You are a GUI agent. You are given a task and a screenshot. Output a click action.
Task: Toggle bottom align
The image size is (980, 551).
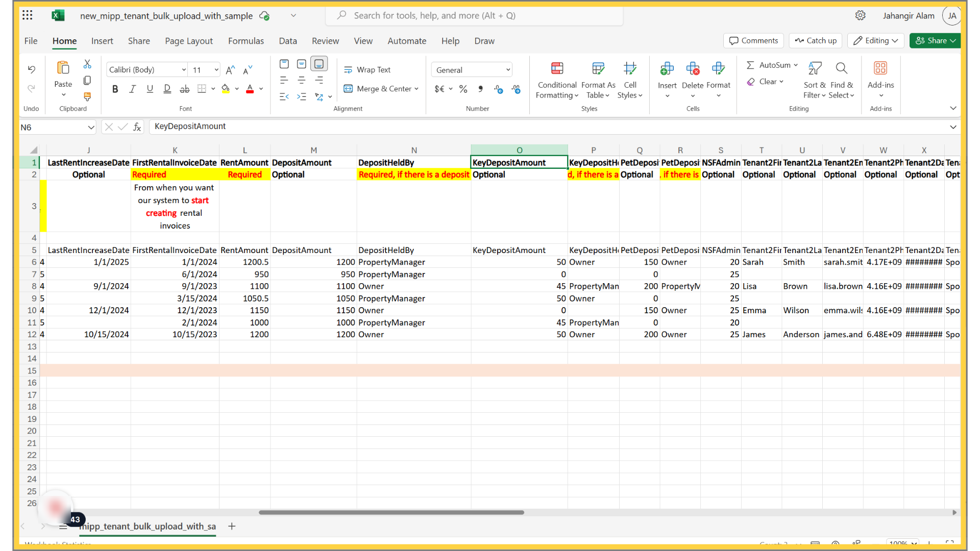[319, 64]
